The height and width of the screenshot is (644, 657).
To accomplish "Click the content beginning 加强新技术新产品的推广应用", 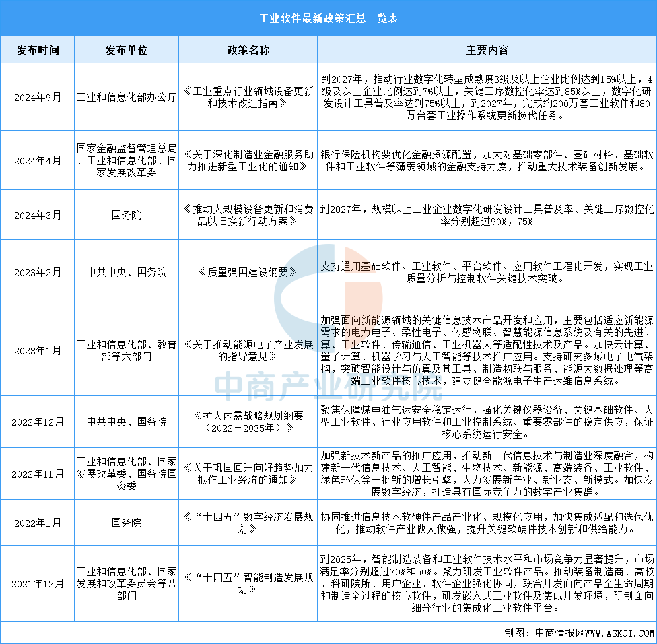I will tap(487, 474).
